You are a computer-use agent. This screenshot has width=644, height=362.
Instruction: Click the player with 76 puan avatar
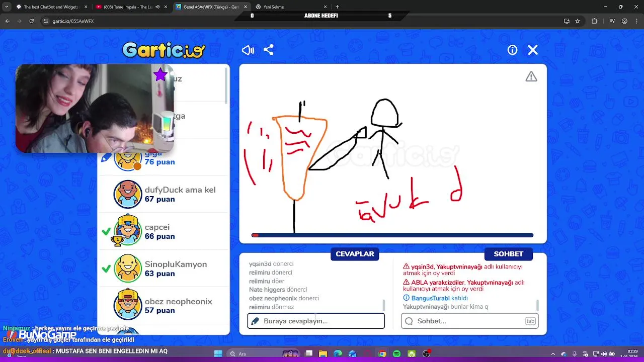[128, 160]
